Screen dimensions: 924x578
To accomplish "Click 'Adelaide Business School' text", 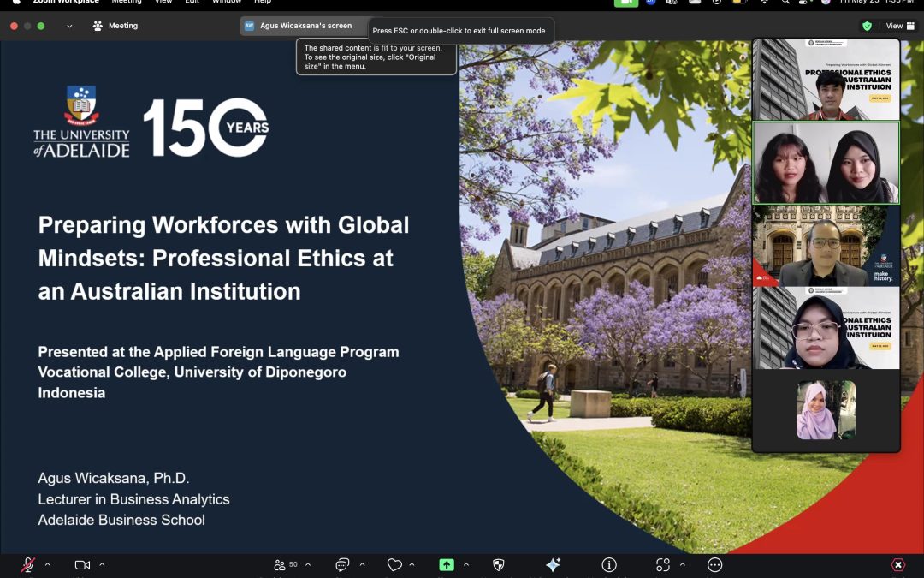I will [x=121, y=521].
